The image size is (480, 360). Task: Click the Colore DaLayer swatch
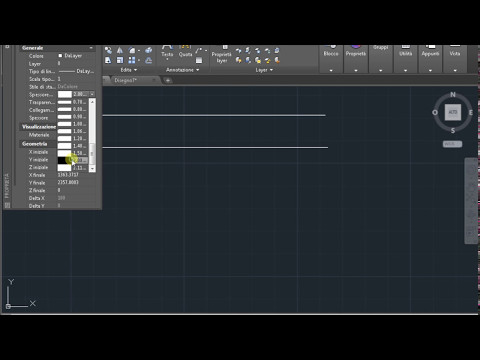tap(60, 56)
